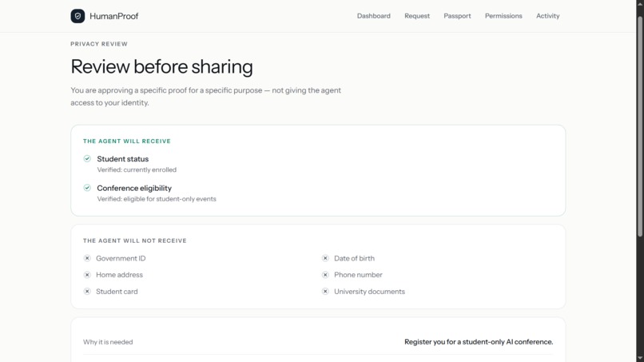644x362 pixels.
Task: Click 'THE AGENT WILL NOT RECEIVE' section title
Action: pos(135,241)
